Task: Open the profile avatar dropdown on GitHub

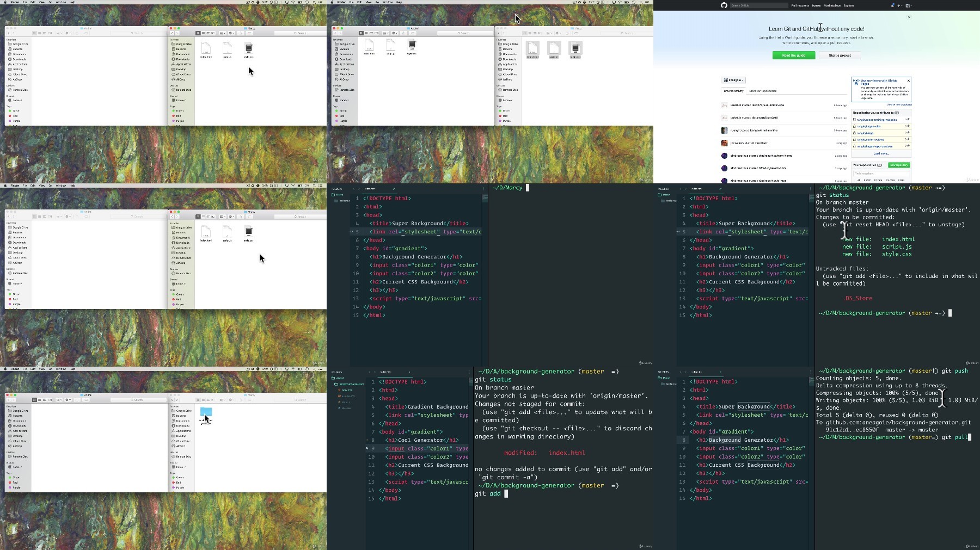Action: coord(908,5)
